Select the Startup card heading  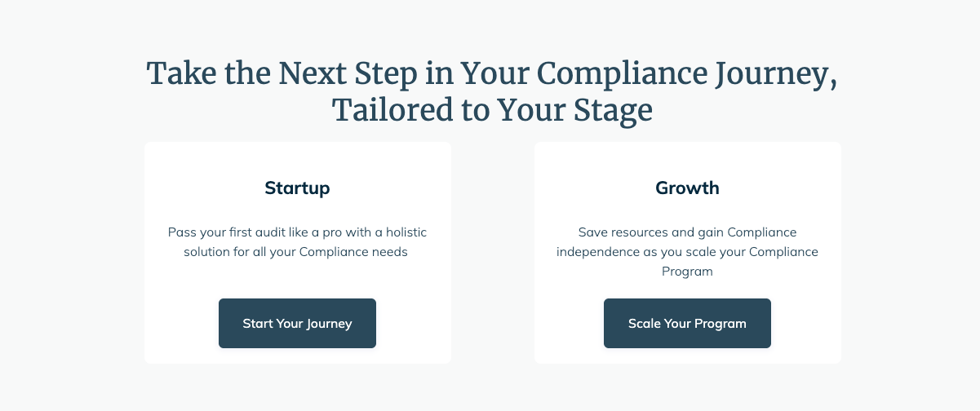297,188
